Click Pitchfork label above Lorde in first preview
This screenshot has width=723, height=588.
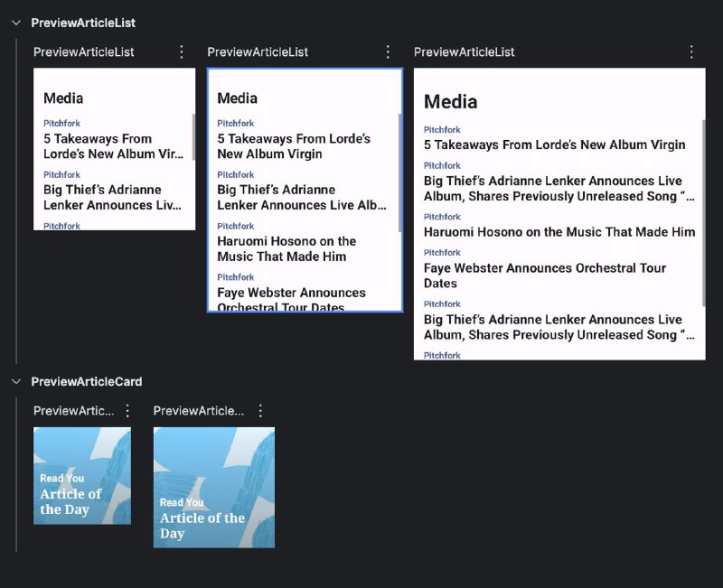tap(61, 124)
